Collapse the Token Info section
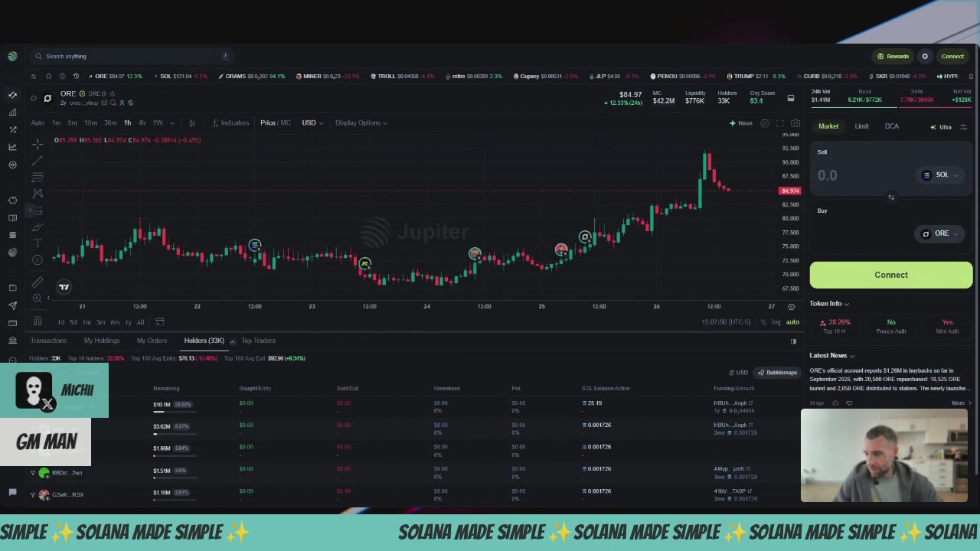The image size is (980, 551). (829, 304)
